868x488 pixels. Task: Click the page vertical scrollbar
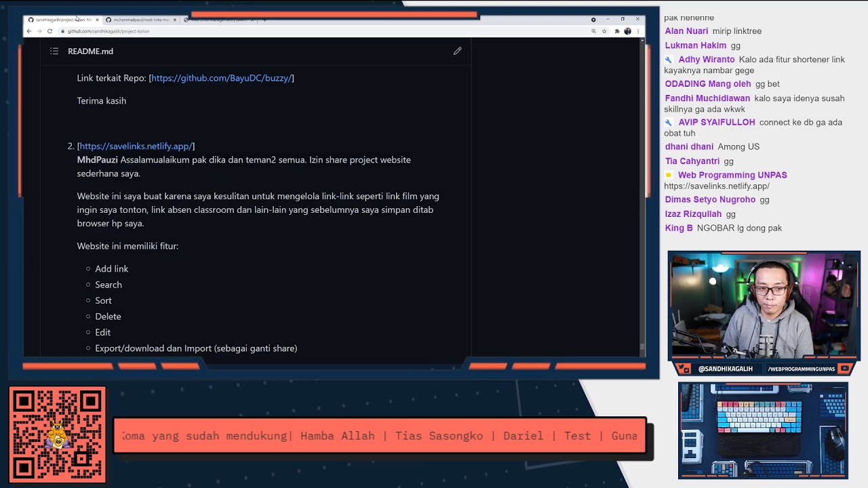pos(642,197)
